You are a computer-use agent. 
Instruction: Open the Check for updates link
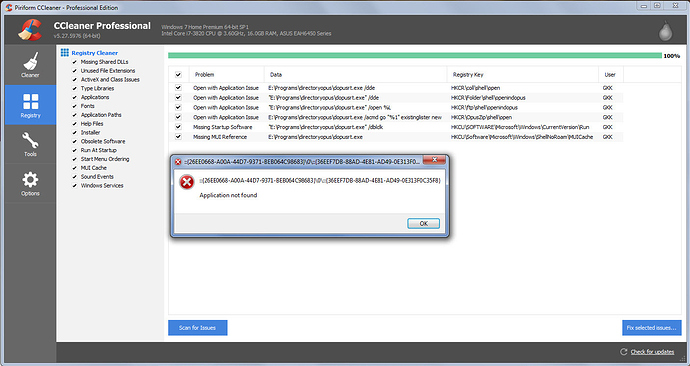[x=652, y=351]
